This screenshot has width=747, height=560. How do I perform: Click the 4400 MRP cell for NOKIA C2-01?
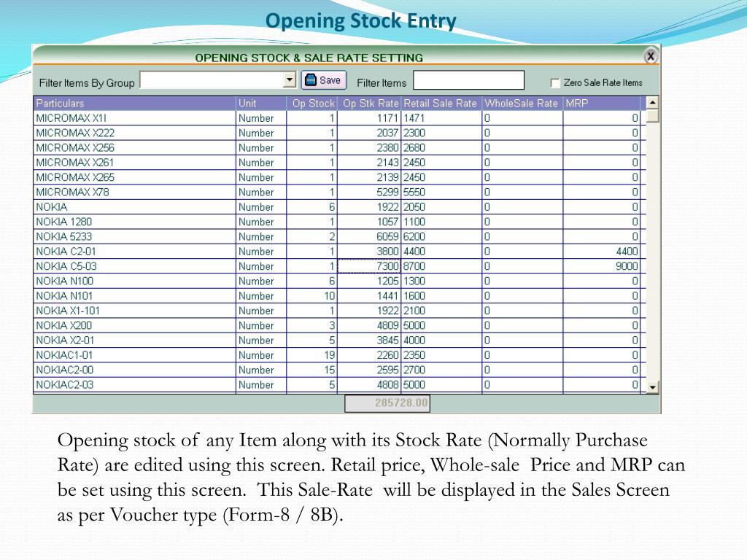tap(602, 251)
